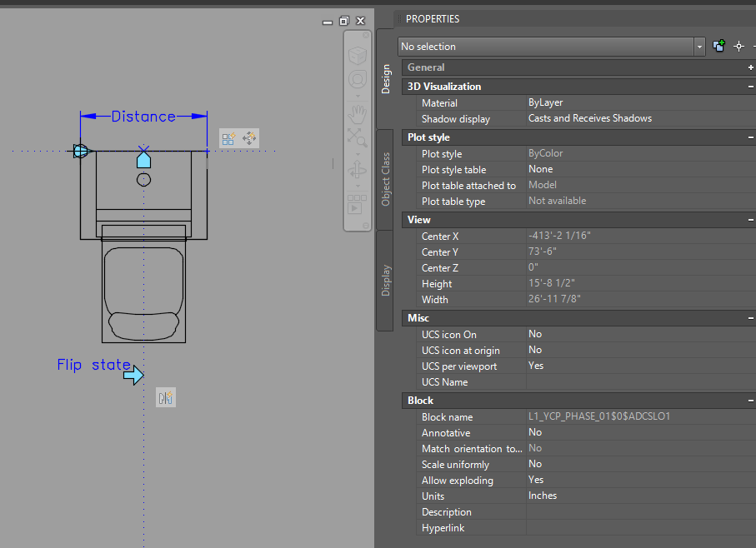Select the Plot style ByColor row

[x=586, y=153]
